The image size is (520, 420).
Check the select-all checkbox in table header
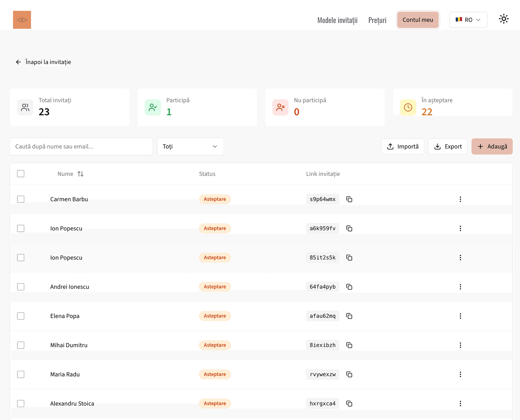point(21,173)
